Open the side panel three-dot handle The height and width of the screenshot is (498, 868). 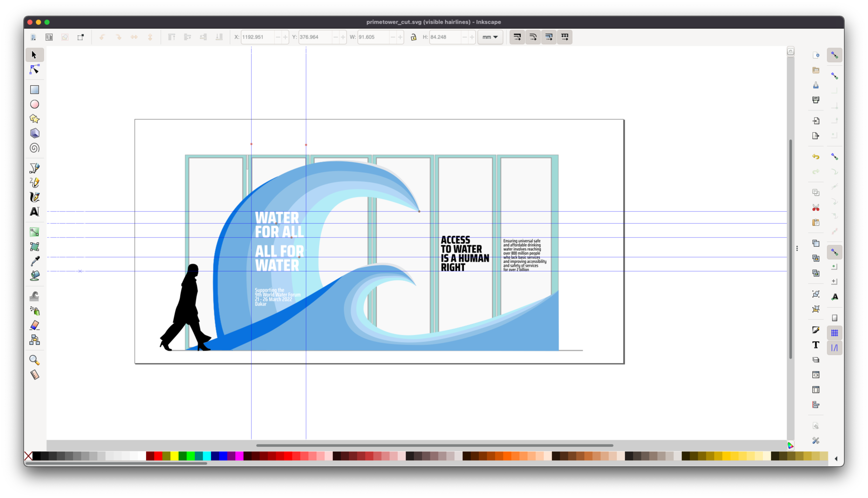click(797, 249)
